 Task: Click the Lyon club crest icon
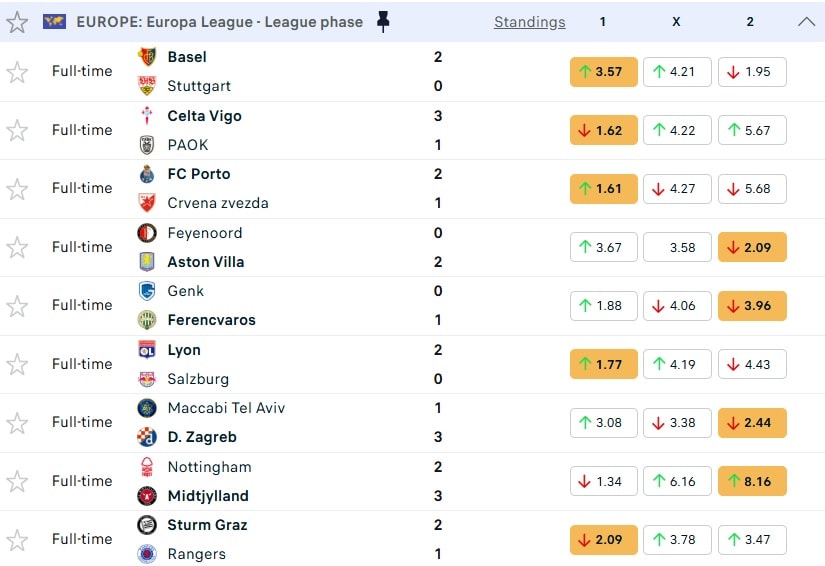[x=147, y=350]
